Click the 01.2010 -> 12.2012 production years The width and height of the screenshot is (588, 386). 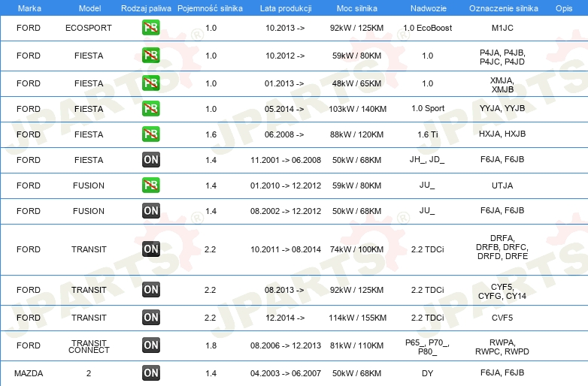pyautogui.click(x=286, y=185)
